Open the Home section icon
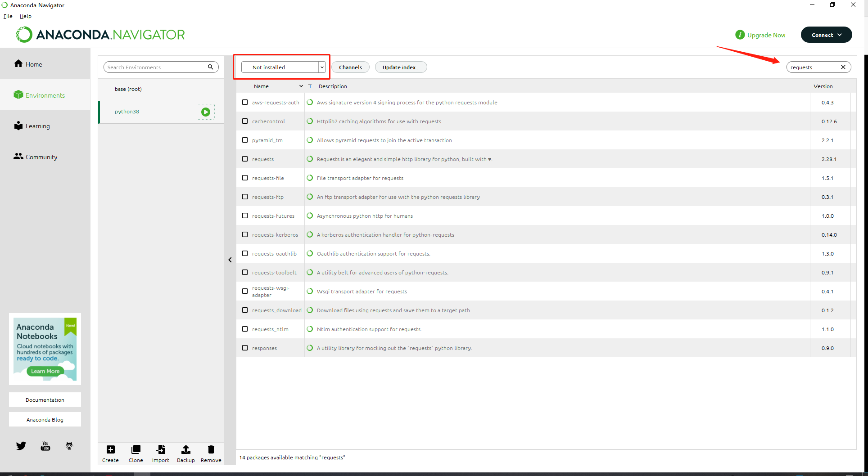 click(18, 64)
